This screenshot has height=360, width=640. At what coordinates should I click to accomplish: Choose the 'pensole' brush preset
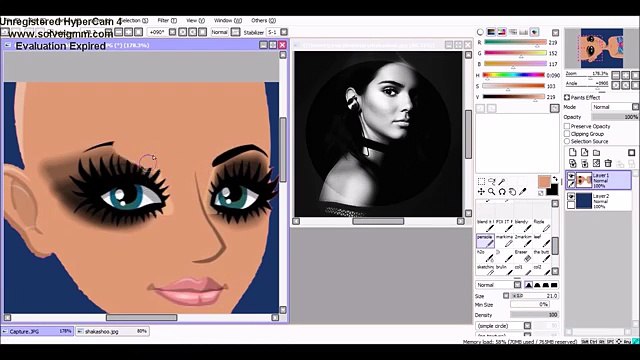pyautogui.click(x=485, y=241)
